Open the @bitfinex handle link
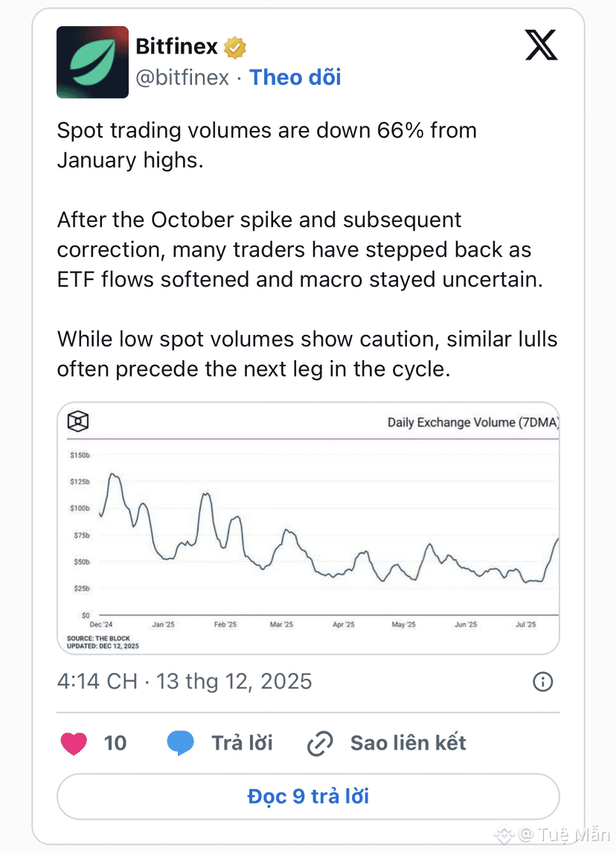616x853 pixels. [182, 77]
